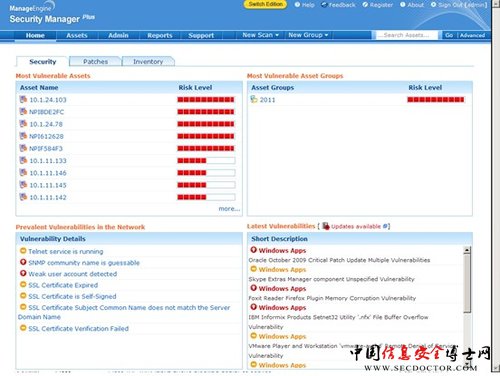Image resolution: width=500 pixels, height=376 pixels.
Task: Click severity icon beside SSL Certificate Expired
Action: point(23,285)
